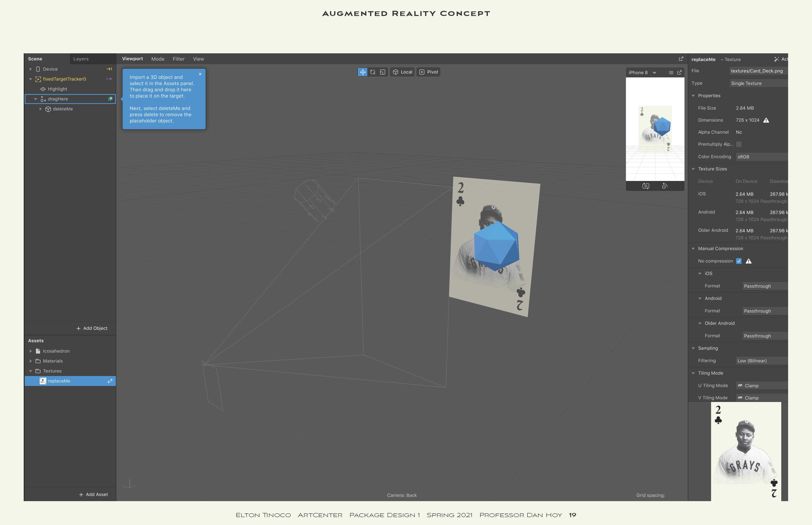The width and height of the screenshot is (812, 525).
Task: Switch to the Layers tab
Action: [x=81, y=59]
